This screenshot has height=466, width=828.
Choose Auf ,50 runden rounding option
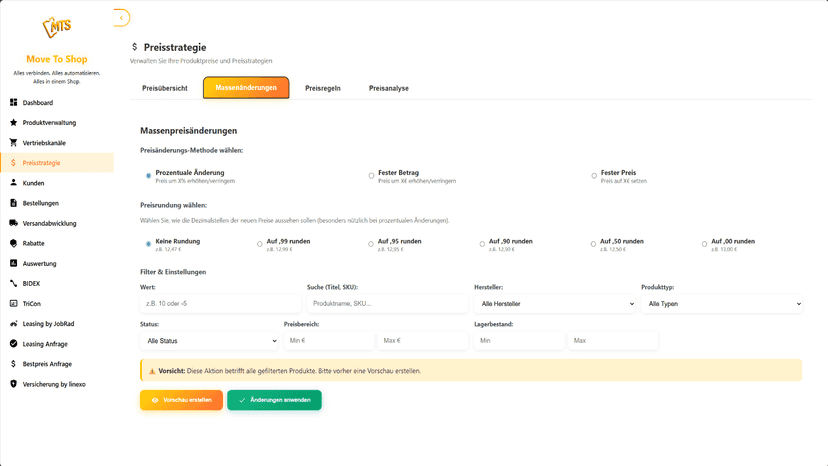click(593, 244)
